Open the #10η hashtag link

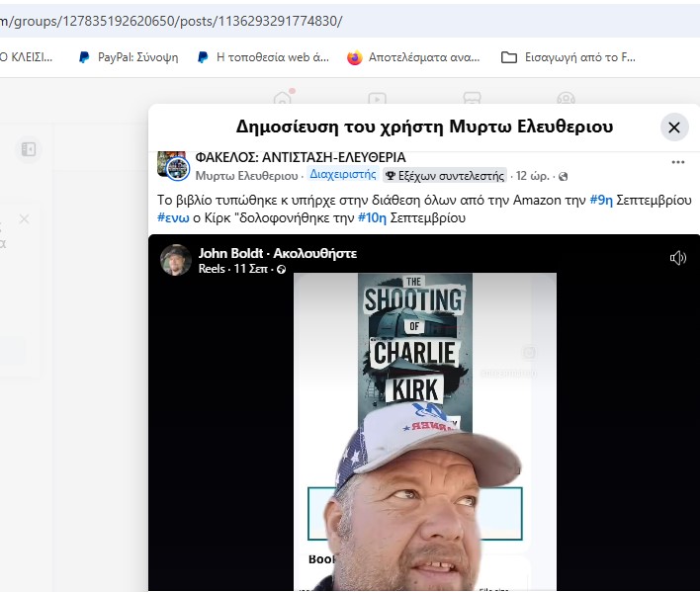(x=372, y=218)
